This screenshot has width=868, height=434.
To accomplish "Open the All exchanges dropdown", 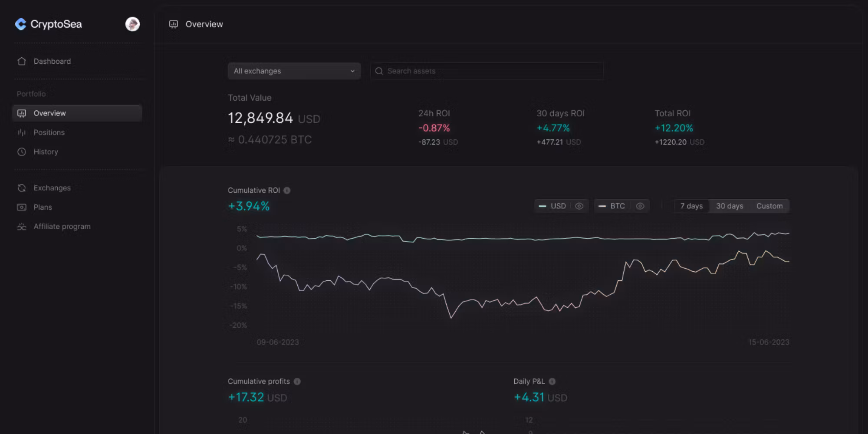I will (294, 71).
